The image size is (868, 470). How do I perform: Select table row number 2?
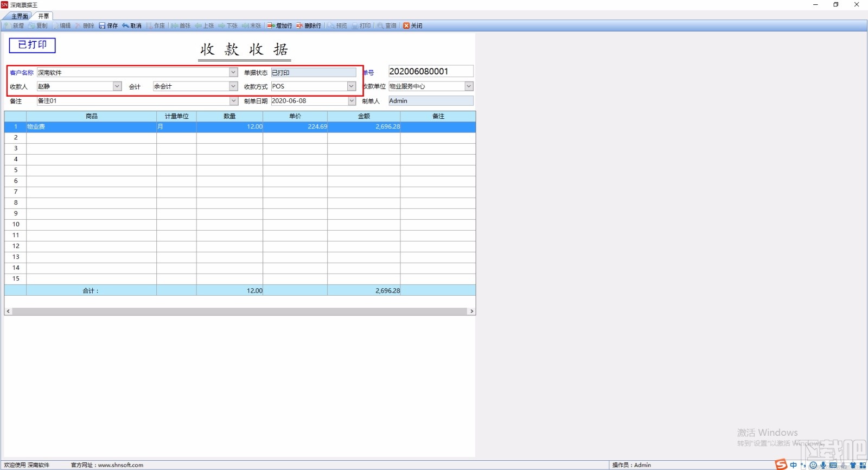click(x=16, y=137)
